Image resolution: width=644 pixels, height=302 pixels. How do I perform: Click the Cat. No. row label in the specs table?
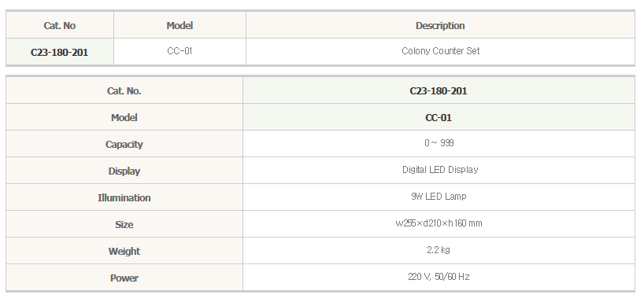124,91
